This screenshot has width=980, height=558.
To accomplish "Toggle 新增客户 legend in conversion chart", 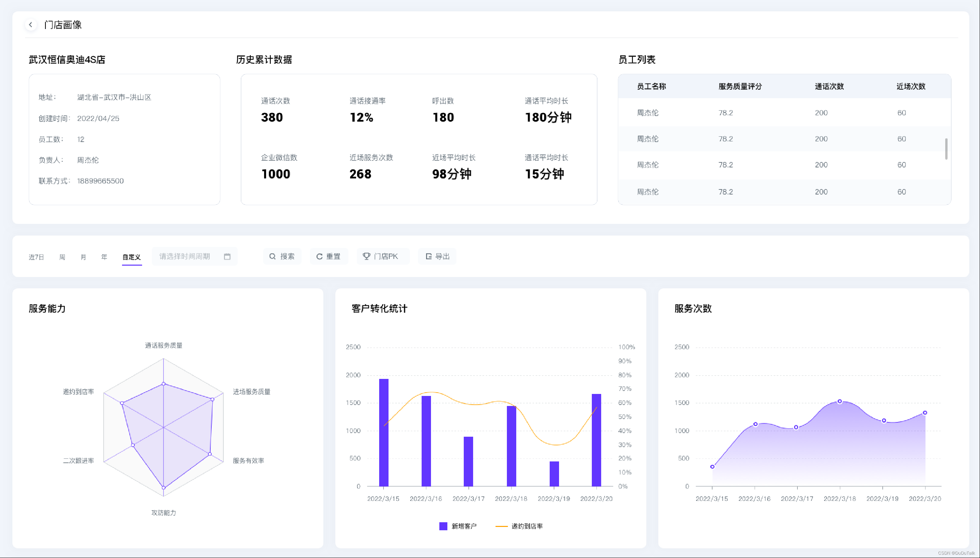I will coord(443,526).
